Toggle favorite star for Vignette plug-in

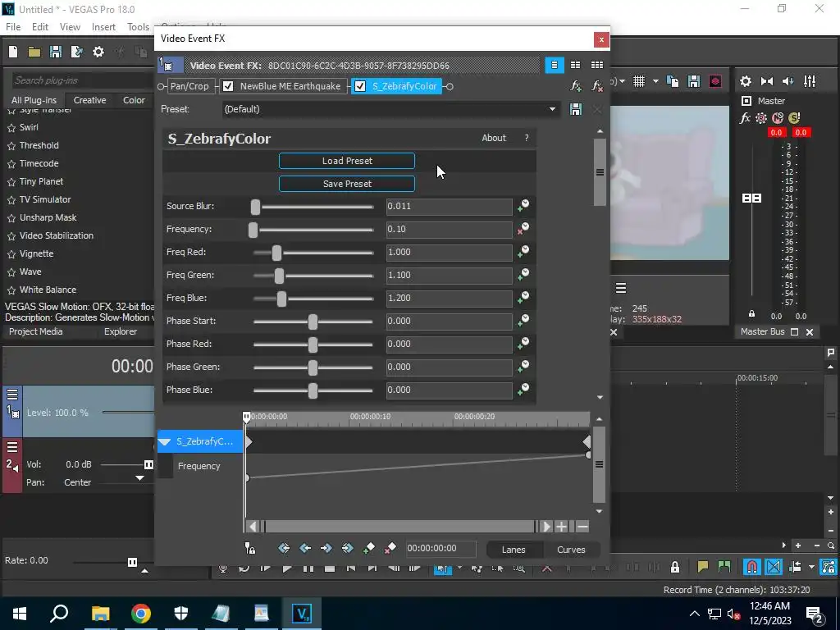(x=11, y=254)
